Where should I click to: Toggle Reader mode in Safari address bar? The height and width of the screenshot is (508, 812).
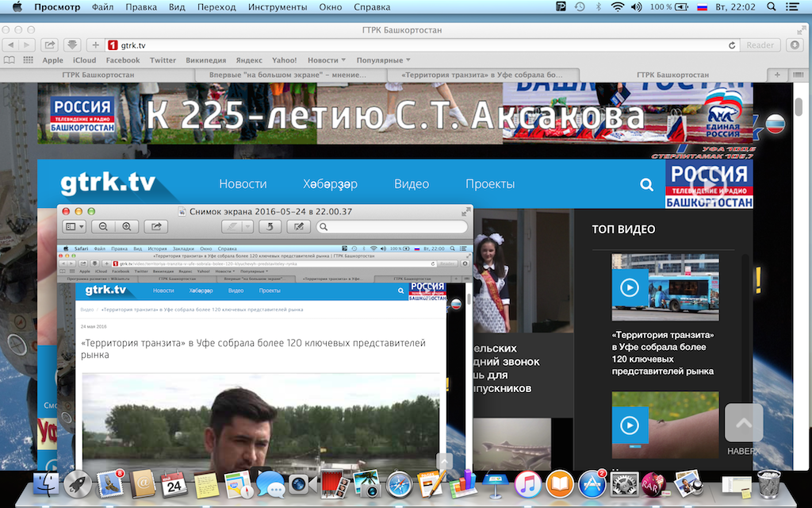coord(759,44)
